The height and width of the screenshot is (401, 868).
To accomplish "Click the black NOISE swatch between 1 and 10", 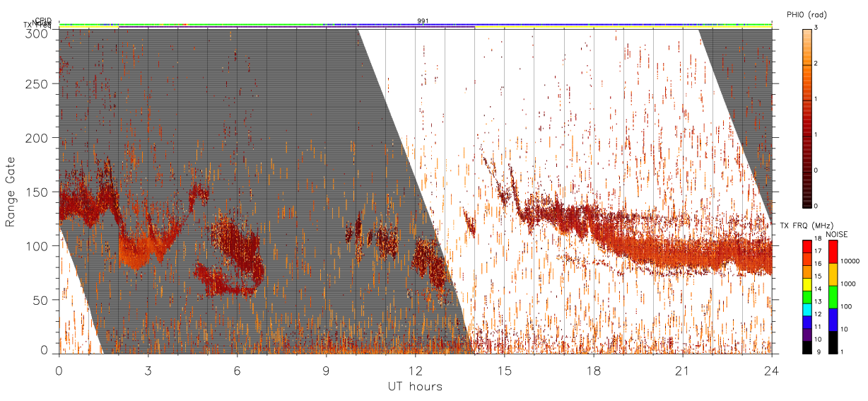I will point(833,341).
